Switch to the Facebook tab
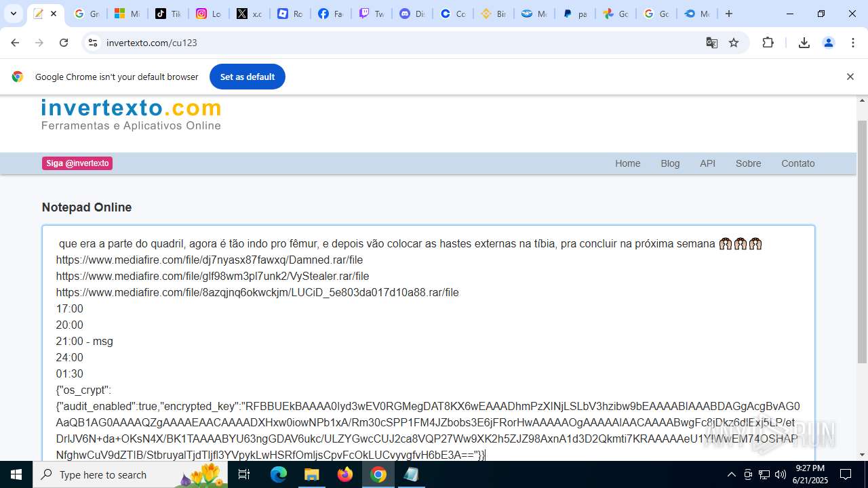Image resolution: width=868 pixels, height=488 pixels. [330, 14]
